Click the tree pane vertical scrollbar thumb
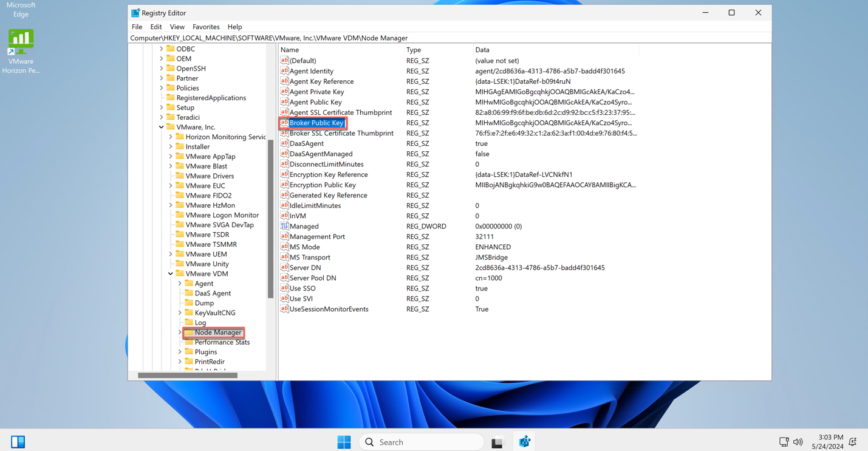Viewport: 868px width, 451px height. [x=270, y=219]
